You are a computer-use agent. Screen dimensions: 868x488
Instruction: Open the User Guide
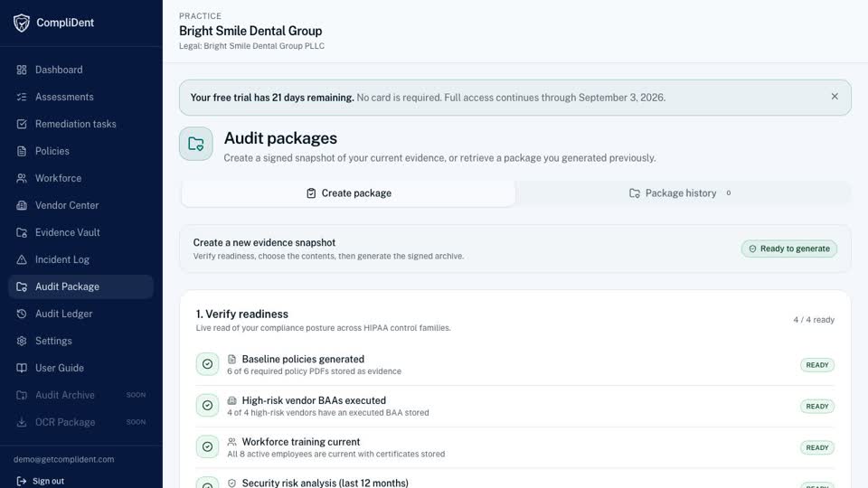coord(80,368)
